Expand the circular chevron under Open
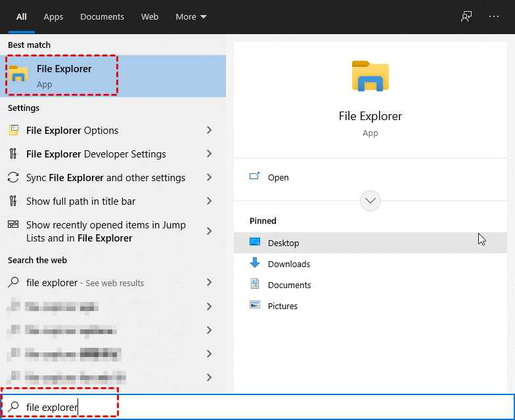Viewport: 515px width, 420px height. pos(370,201)
